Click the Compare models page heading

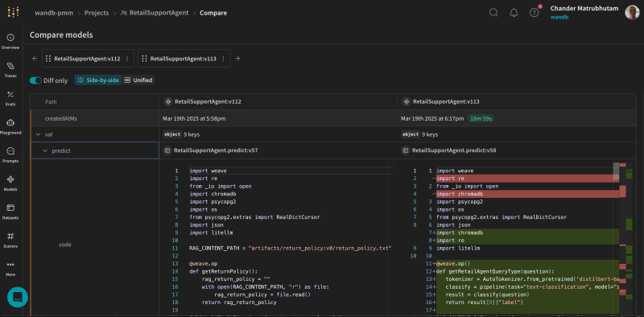pos(61,35)
